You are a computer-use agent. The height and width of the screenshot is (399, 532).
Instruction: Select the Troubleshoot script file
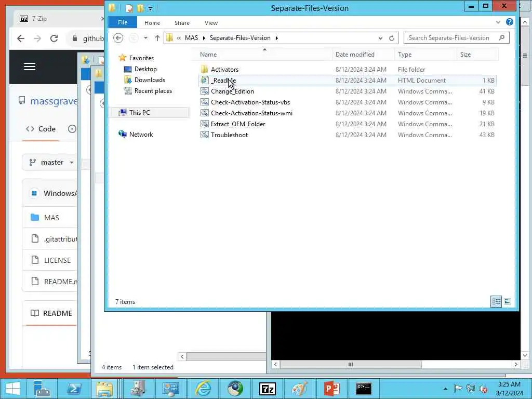click(229, 135)
